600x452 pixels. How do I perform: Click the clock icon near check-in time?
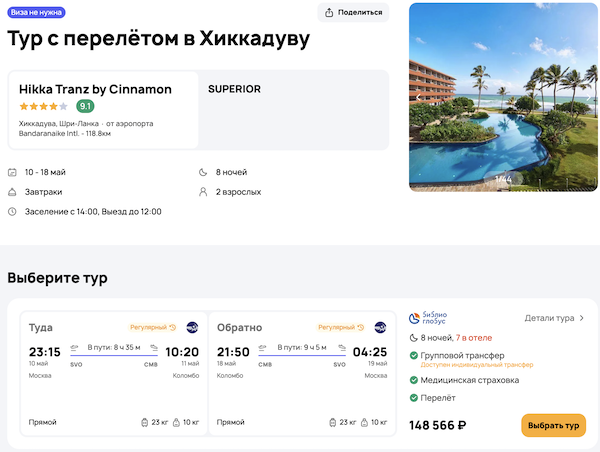[12, 212]
